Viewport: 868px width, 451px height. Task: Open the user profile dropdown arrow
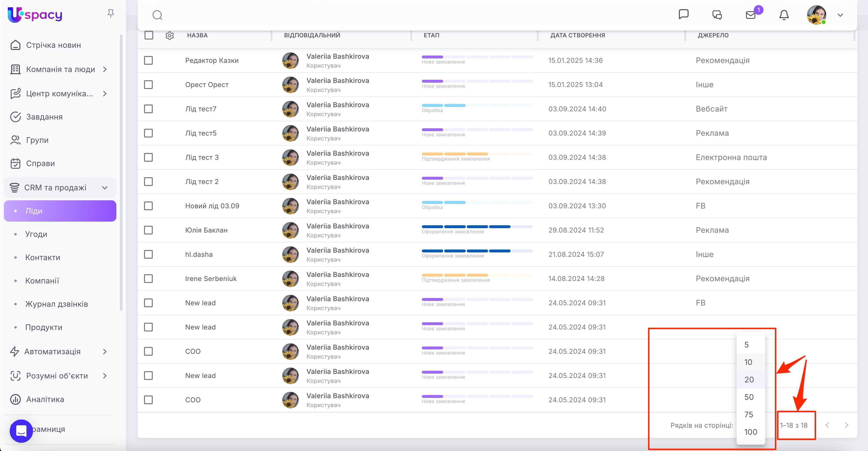click(x=840, y=15)
